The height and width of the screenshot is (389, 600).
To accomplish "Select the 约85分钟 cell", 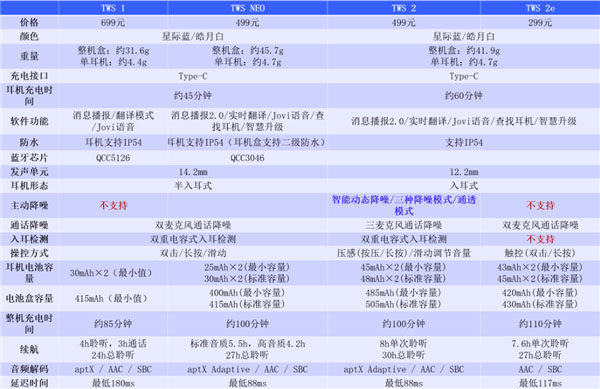I will tap(113, 324).
